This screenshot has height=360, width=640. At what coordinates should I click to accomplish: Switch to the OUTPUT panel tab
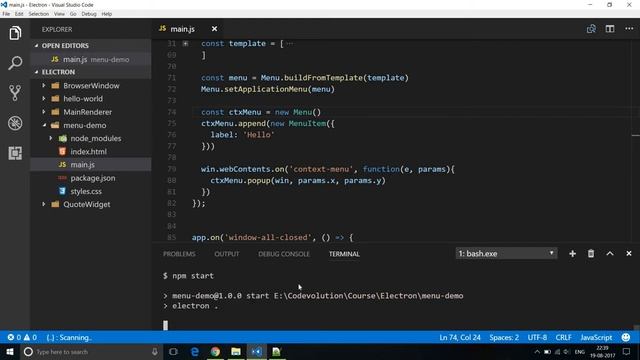(227, 254)
